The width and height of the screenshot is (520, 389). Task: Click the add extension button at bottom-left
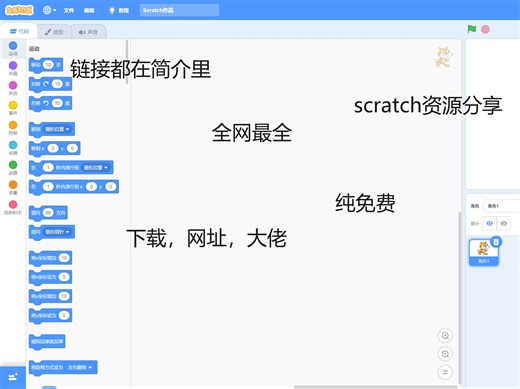tap(13, 377)
